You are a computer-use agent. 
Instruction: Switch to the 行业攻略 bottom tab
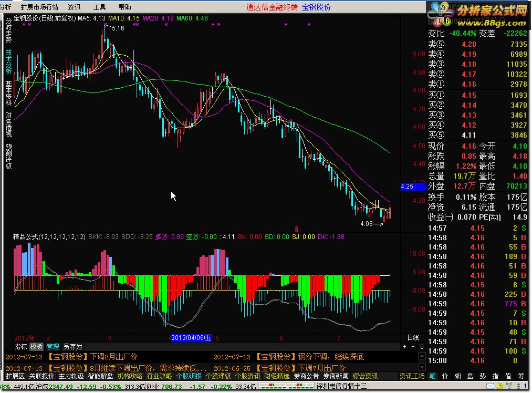coord(159,376)
